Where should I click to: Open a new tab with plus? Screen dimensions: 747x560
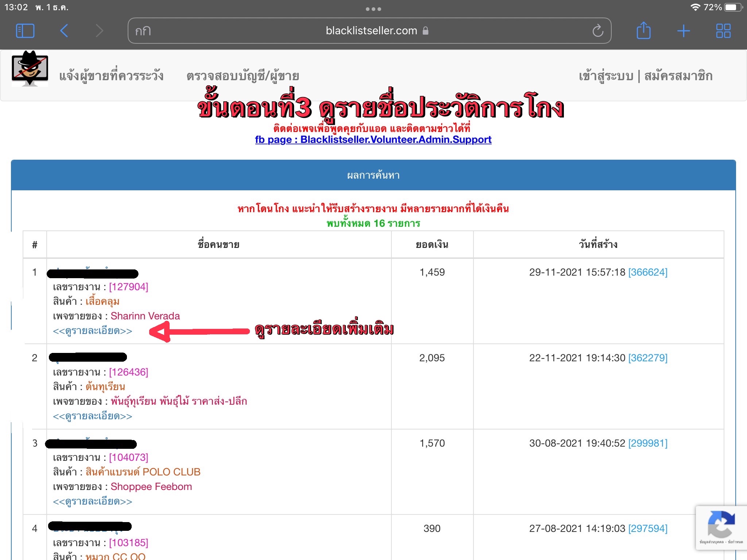coord(683,31)
